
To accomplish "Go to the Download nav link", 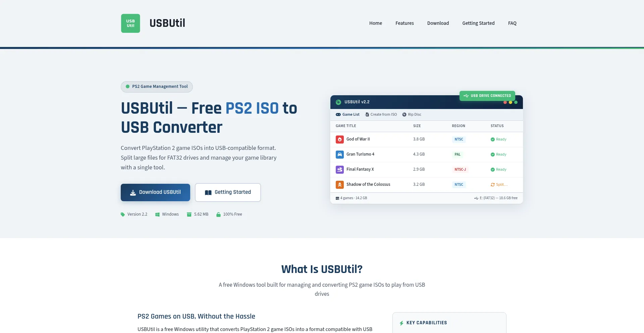I will pos(438,23).
